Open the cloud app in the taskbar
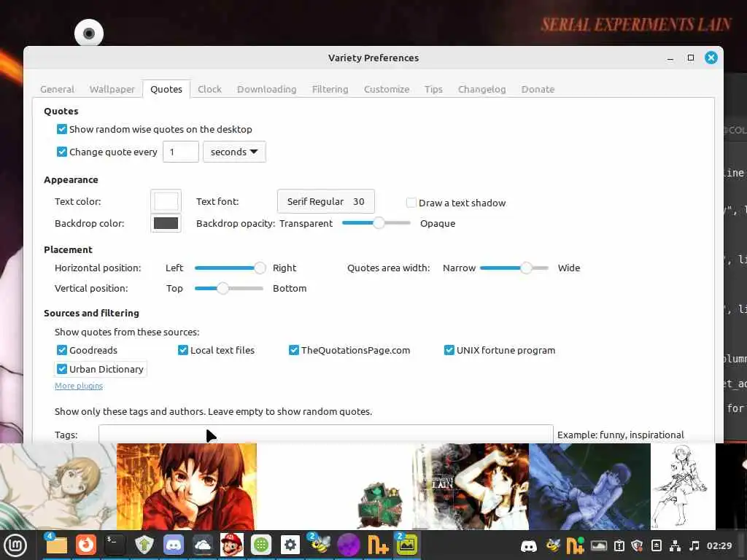This screenshot has height=560, width=747. click(x=203, y=545)
